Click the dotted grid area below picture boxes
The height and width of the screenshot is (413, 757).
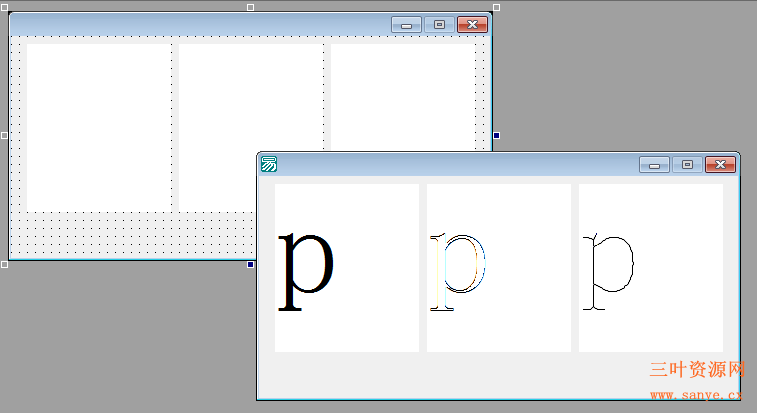pyautogui.click(x=130, y=233)
